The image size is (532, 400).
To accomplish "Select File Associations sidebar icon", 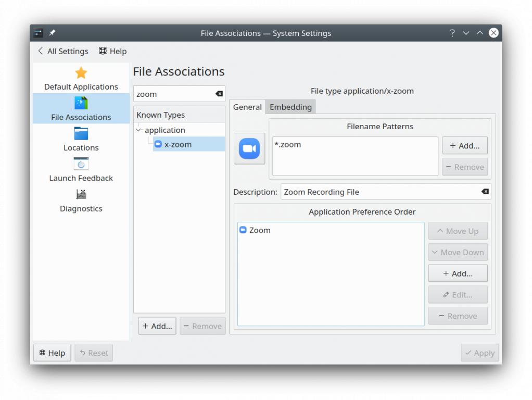I will coord(81,103).
